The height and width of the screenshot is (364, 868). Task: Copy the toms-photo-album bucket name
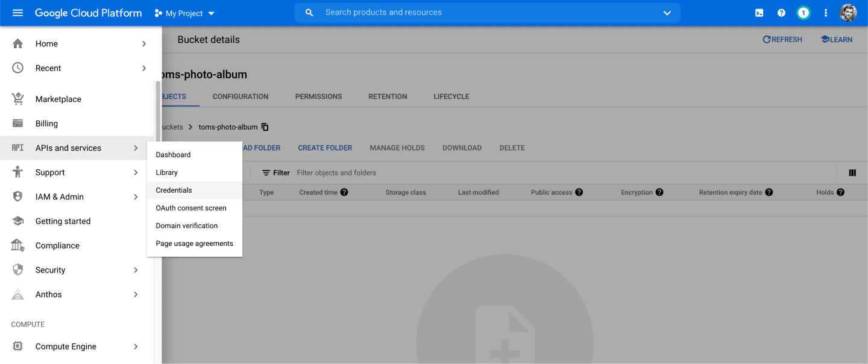coord(264,127)
